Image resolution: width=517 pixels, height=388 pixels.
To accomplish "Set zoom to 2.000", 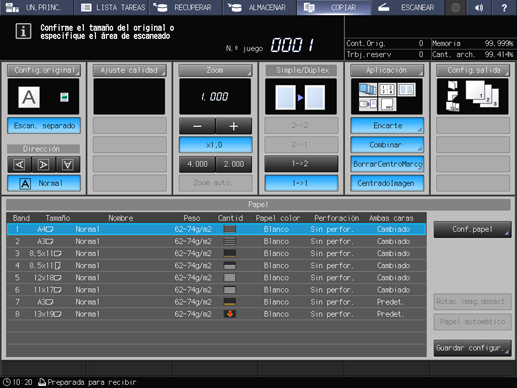I will [234, 164].
